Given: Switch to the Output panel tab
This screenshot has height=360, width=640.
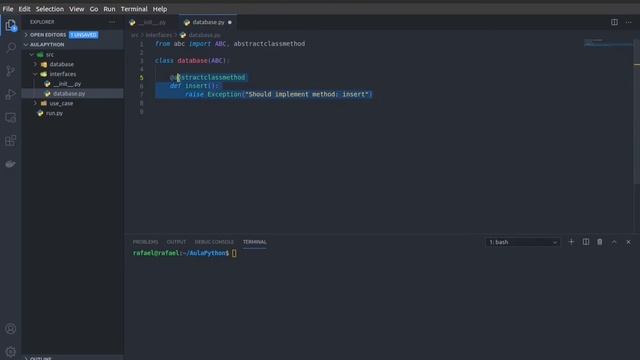Looking at the screenshot, I should pyautogui.click(x=176, y=242).
